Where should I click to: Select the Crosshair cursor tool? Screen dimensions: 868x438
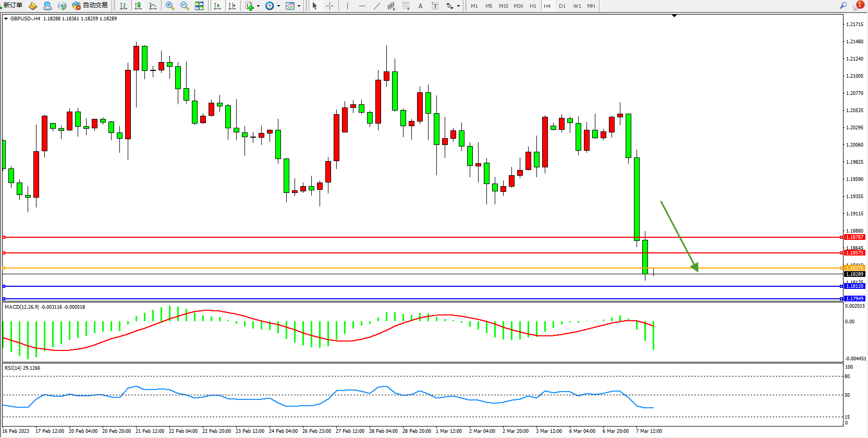[x=330, y=6]
